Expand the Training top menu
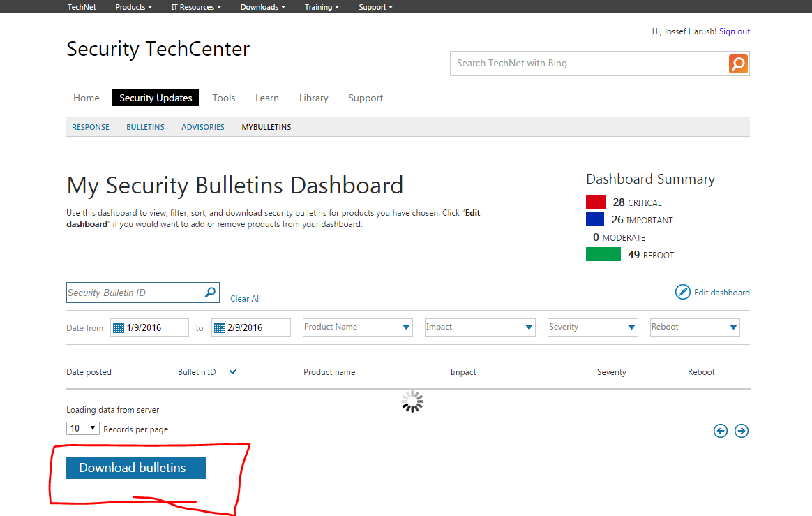The height and width of the screenshot is (516, 812). tap(322, 7)
